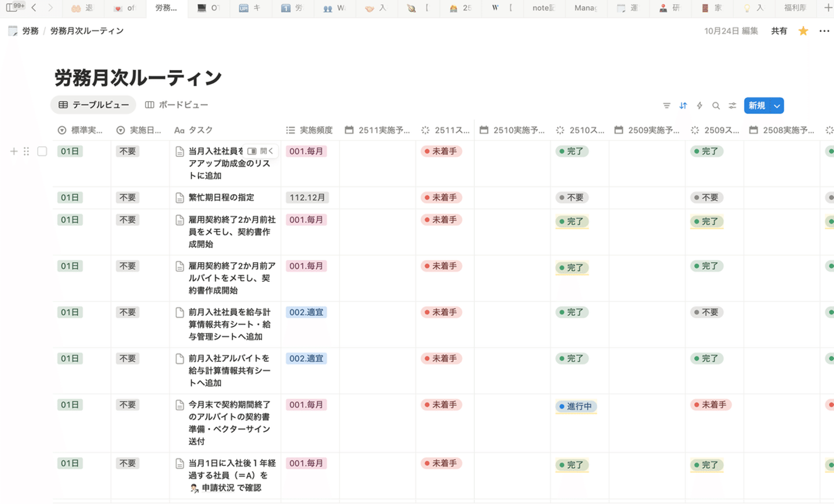Change the 進行中 status badge
Image resolution: width=834 pixels, height=504 pixels.
coord(577,406)
